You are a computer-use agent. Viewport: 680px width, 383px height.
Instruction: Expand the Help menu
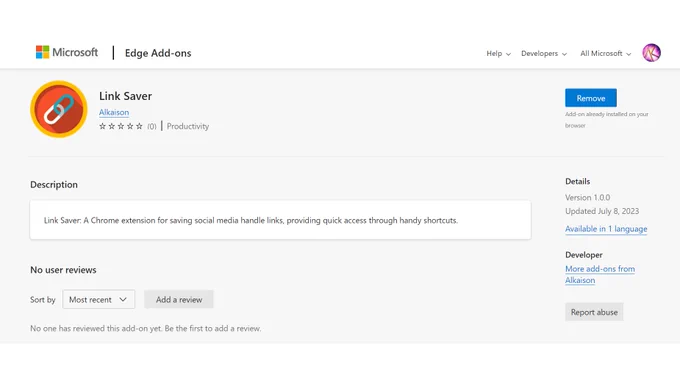tap(498, 53)
